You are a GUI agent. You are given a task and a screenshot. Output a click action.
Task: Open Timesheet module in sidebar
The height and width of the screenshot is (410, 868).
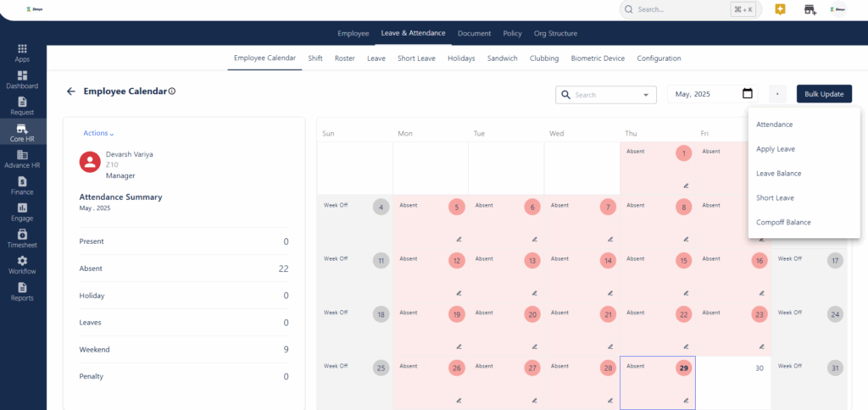pos(23,239)
